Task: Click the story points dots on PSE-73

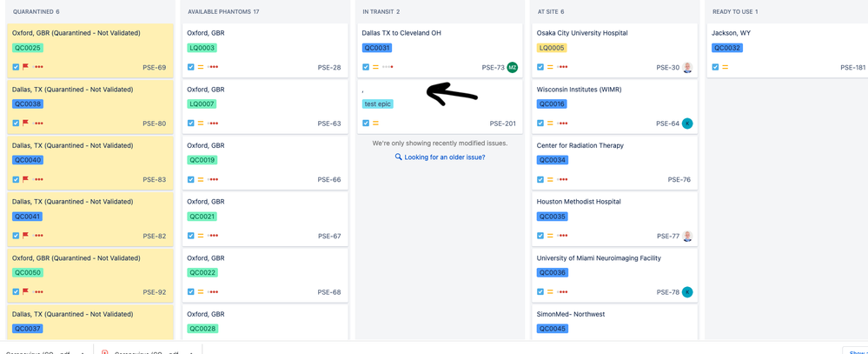Action: pos(388,67)
